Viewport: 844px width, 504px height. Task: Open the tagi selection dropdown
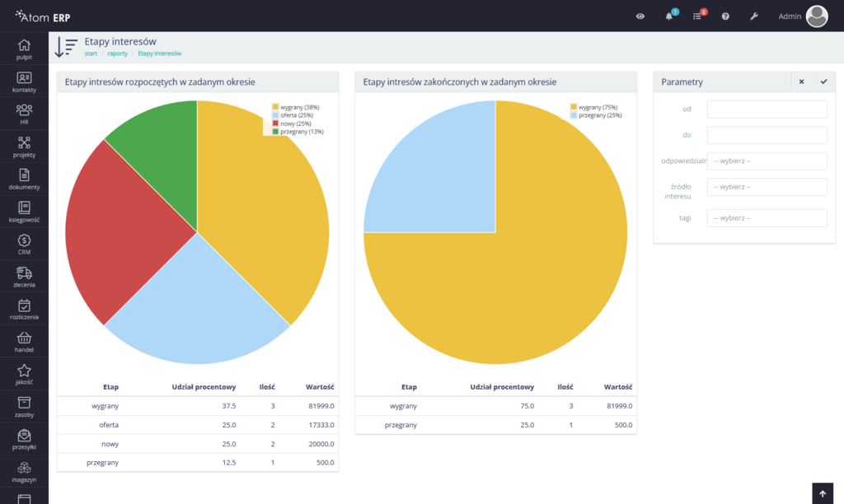click(x=767, y=218)
